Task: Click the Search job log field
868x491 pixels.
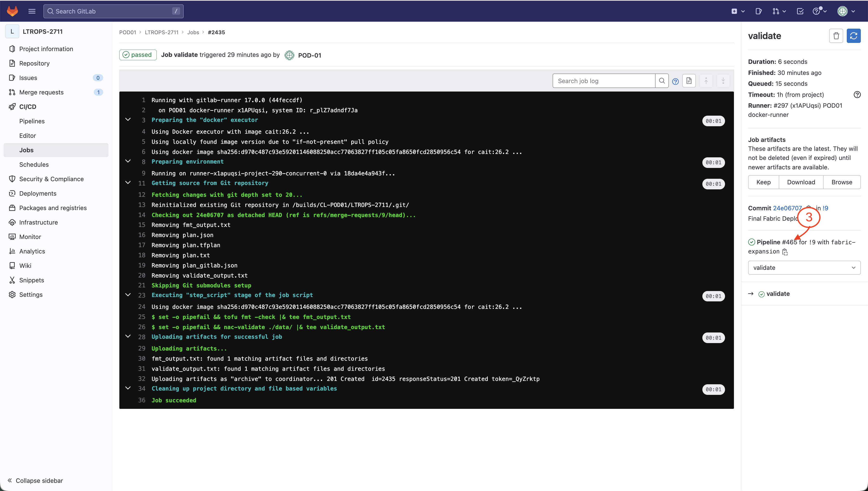Action: tap(604, 81)
